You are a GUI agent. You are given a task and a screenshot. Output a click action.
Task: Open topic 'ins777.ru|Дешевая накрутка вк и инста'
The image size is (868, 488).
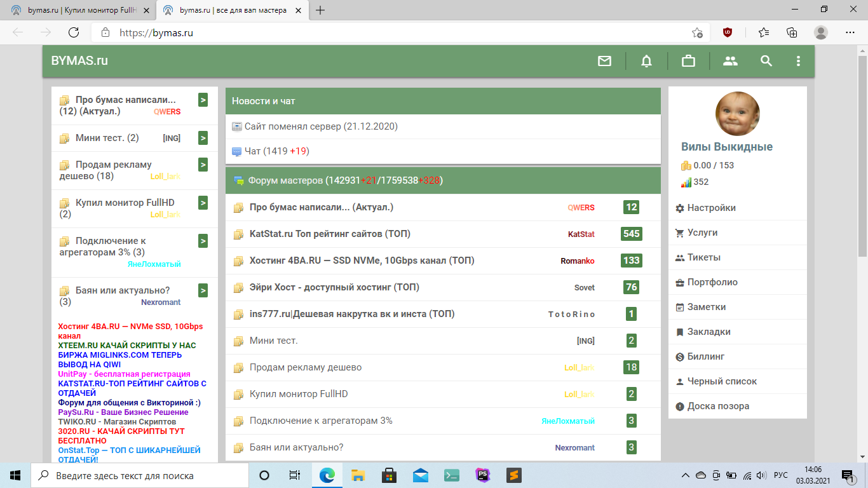352,314
